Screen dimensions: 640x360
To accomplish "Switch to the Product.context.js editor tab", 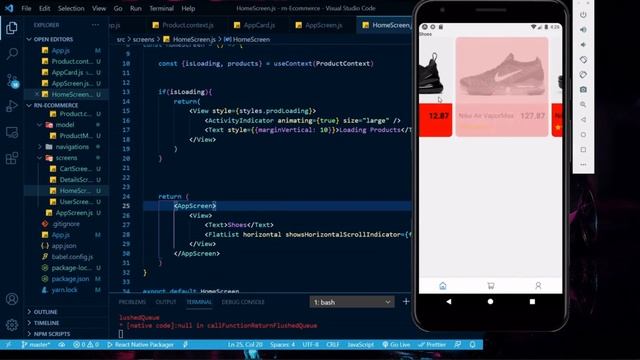I will click(183, 25).
